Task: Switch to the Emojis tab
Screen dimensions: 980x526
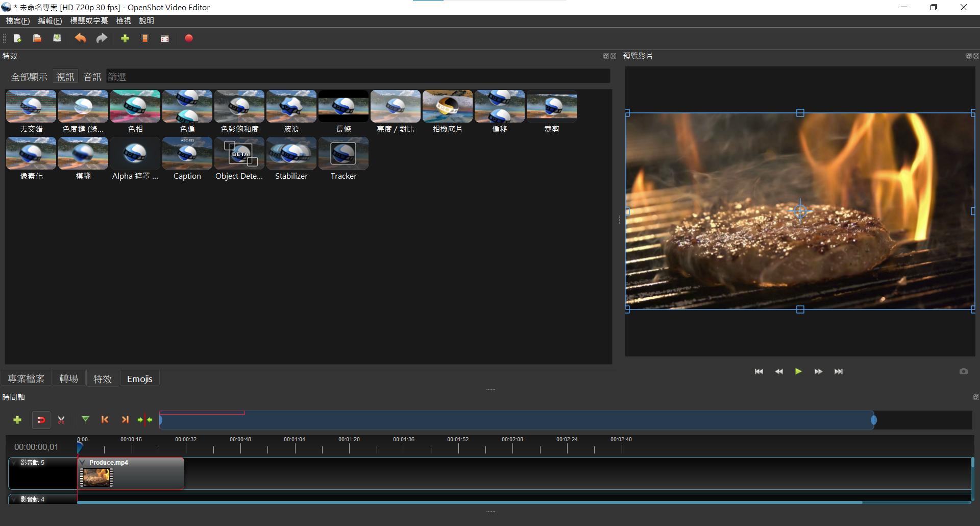Action: tap(139, 379)
